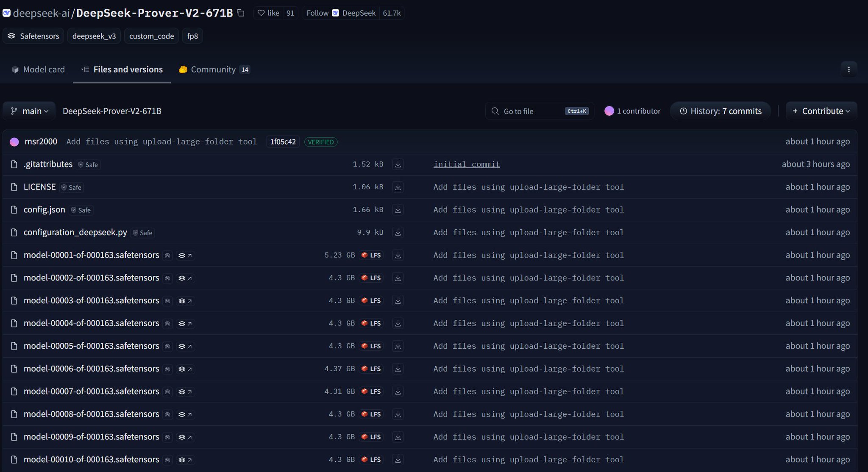Open configuration_deepseek.py

(x=75, y=232)
